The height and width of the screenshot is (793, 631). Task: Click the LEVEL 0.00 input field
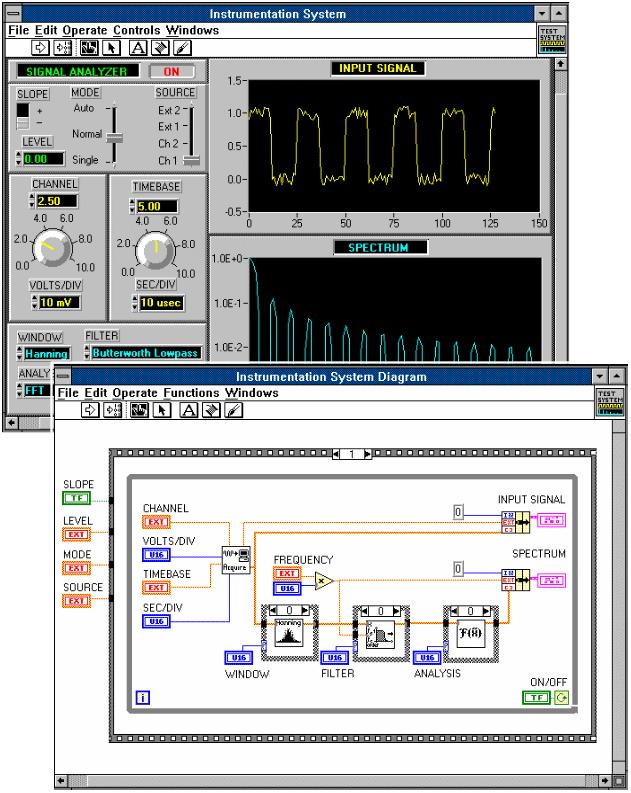(43, 159)
